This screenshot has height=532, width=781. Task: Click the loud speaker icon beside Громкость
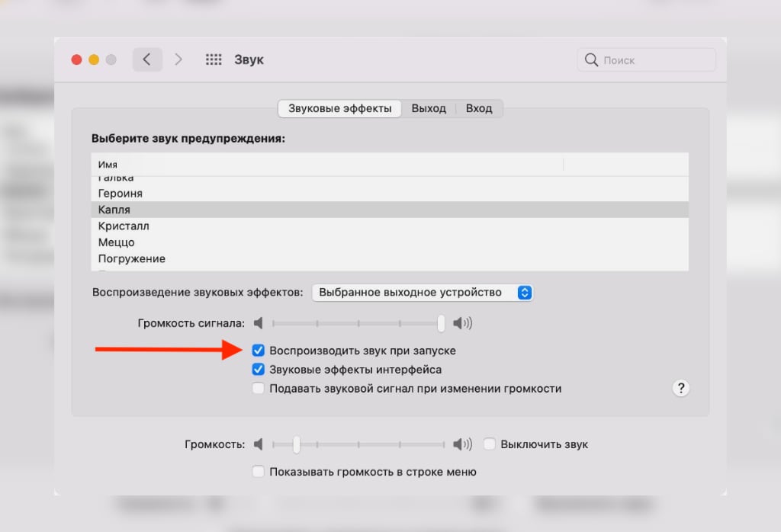click(462, 444)
